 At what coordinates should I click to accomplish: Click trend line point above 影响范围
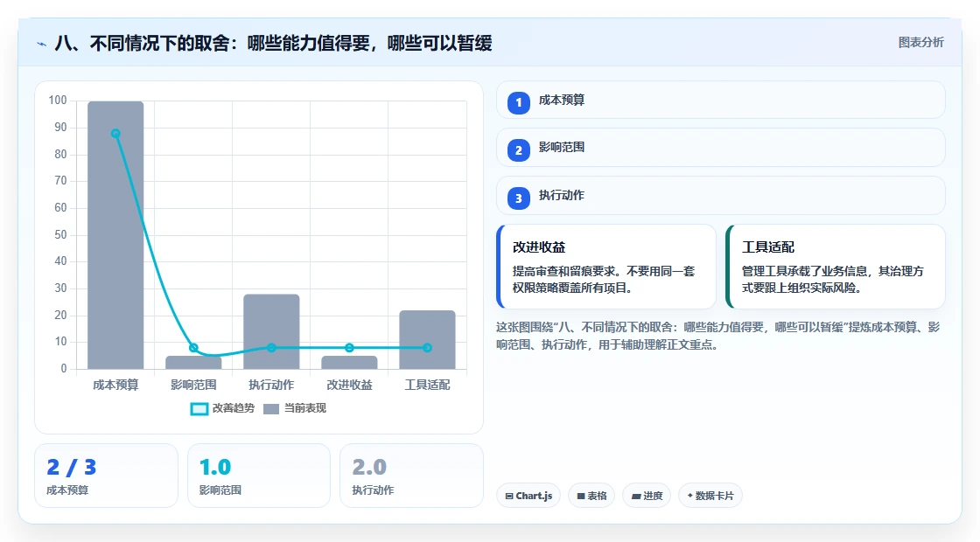coord(193,348)
